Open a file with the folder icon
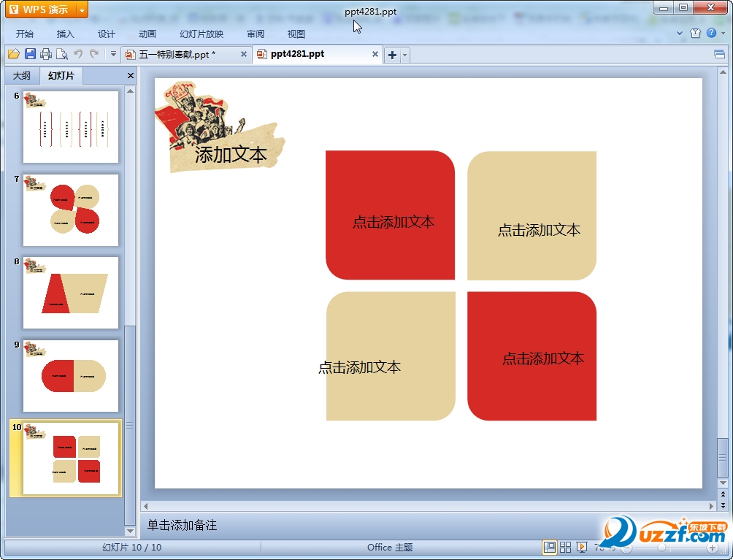The image size is (733, 560). 14,54
